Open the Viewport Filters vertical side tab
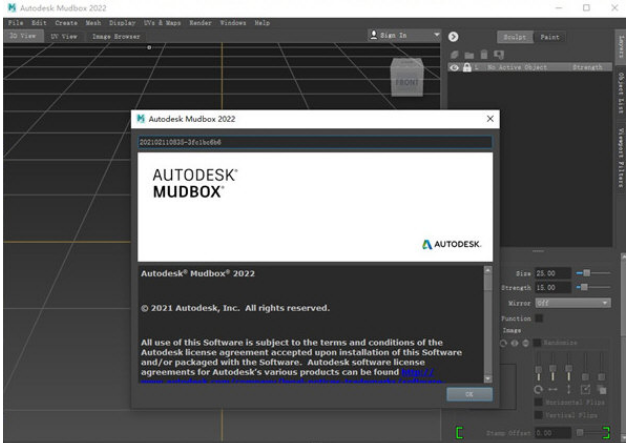The image size is (627, 443). tap(621, 157)
